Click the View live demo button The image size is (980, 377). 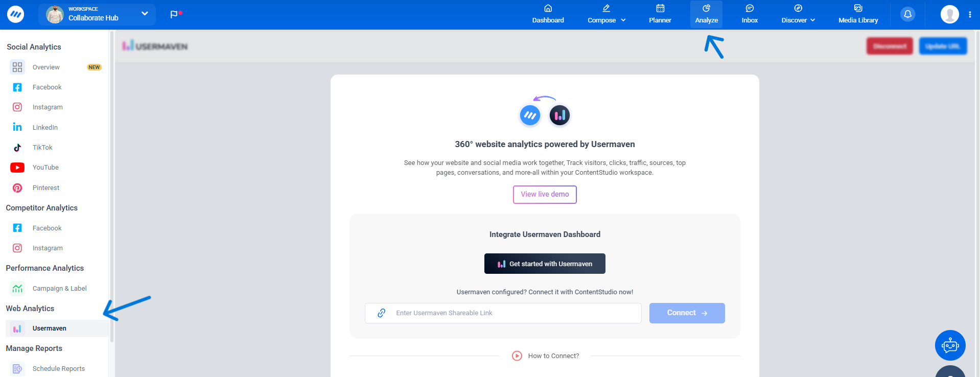pyautogui.click(x=545, y=195)
